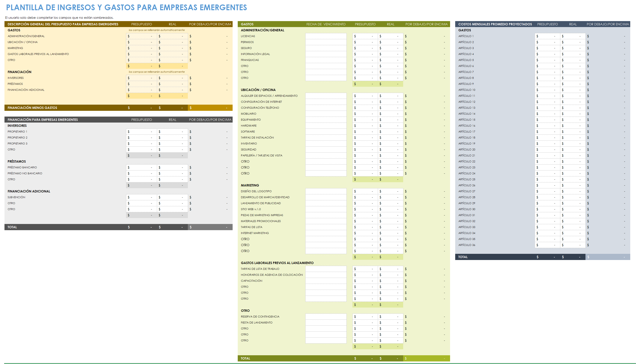Viewport: 636px width, 364px height.
Task: Click the PROPIETARIO 1 budget cell
Action: [141, 132]
